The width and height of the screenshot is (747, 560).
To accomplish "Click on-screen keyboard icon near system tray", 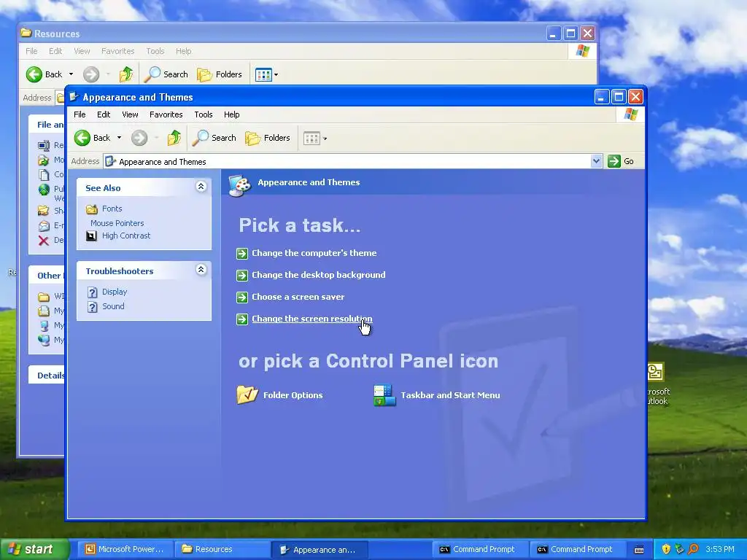I will pos(639,550).
